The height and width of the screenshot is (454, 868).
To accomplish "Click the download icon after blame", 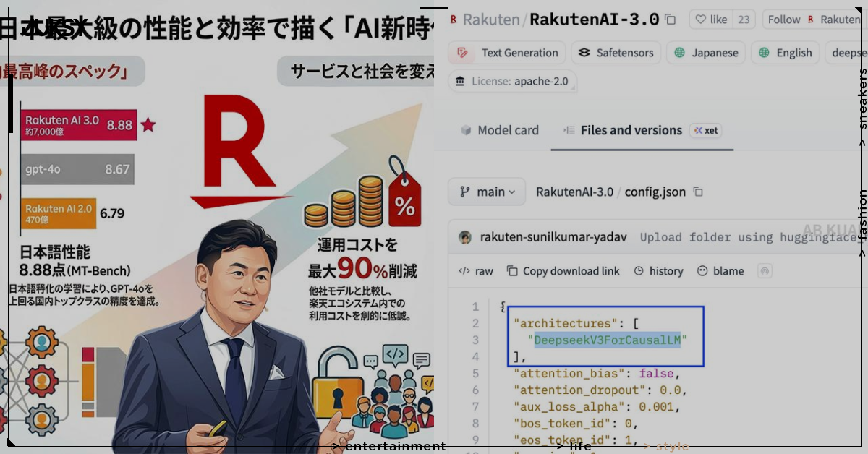I will click(764, 270).
